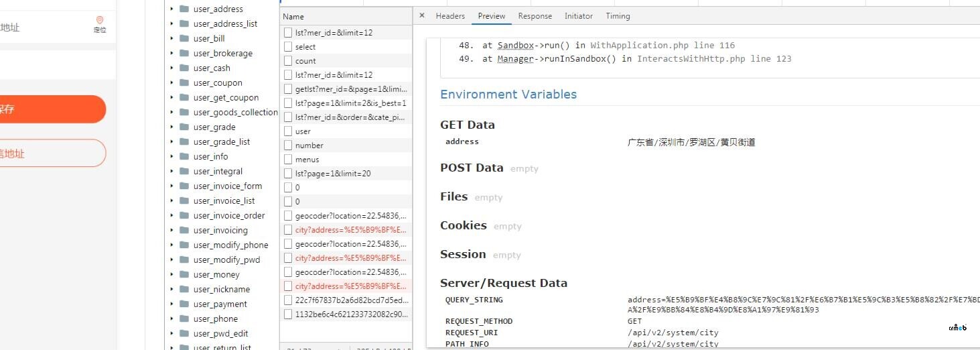The image size is (980, 350).
Task: Click the file icon of the 1132be6c4c62 request
Action: pos(288,314)
